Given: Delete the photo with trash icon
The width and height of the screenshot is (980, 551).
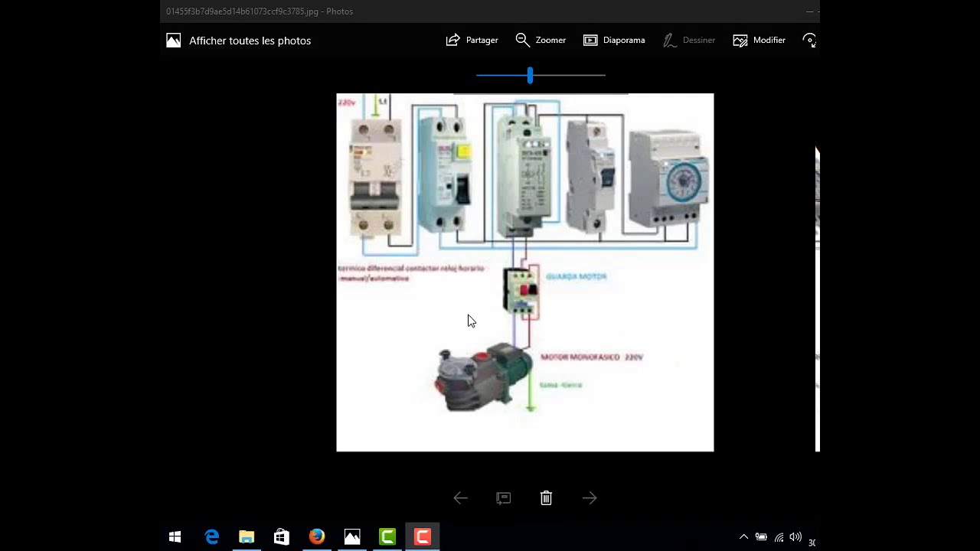Looking at the screenshot, I should click(546, 498).
